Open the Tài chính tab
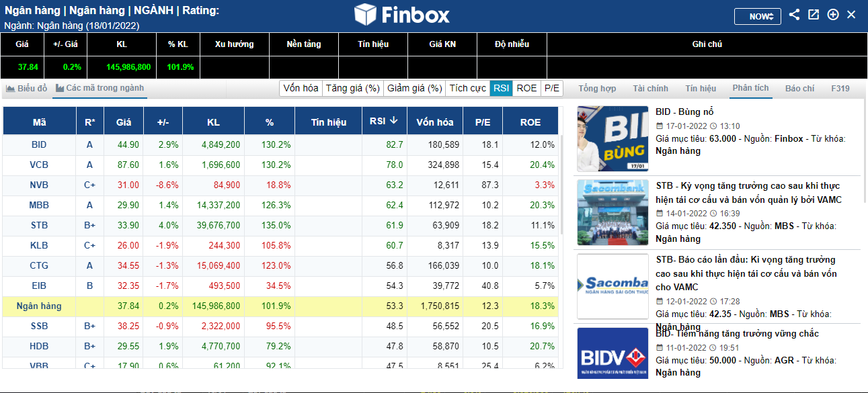 [650, 89]
